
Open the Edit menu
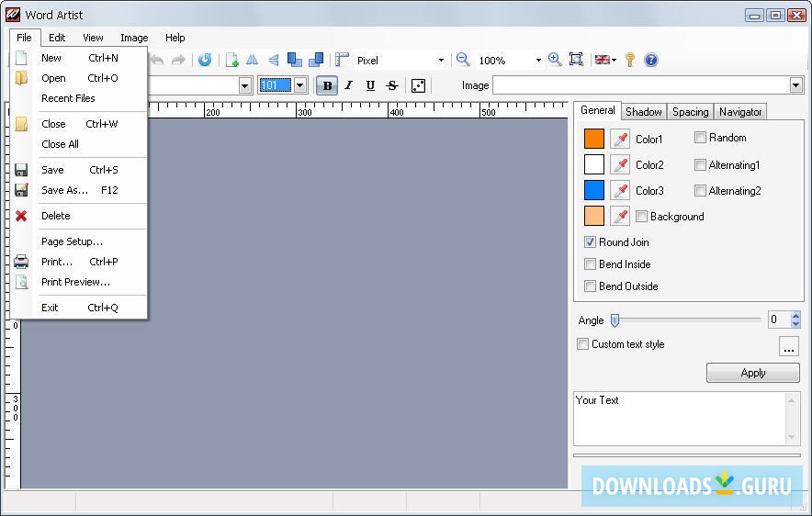tap(57, 38)
